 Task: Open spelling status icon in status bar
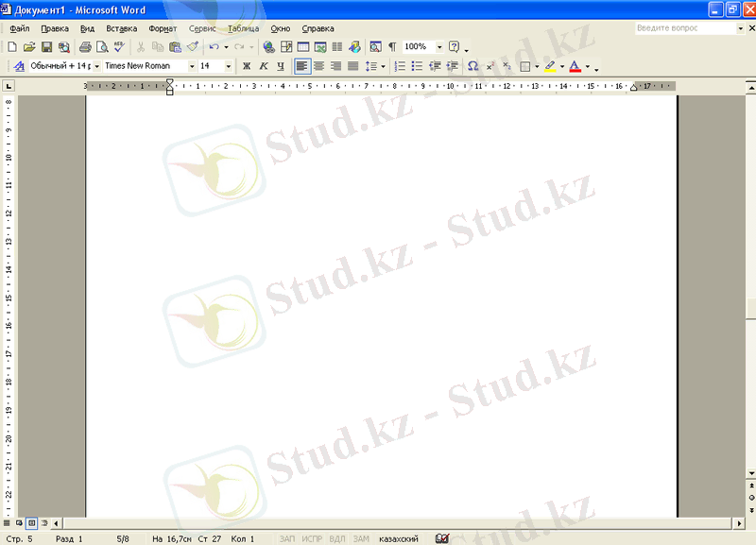click(441, 538)
